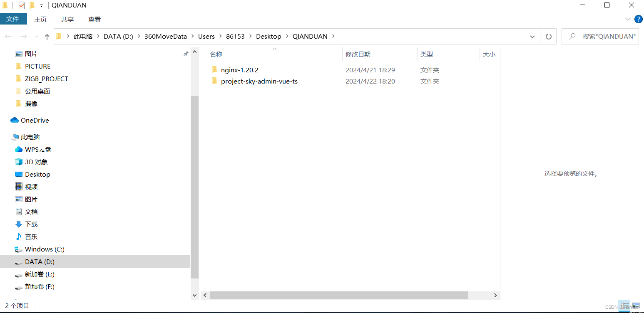Click the Properties checkmark icon in title bar

22,5
